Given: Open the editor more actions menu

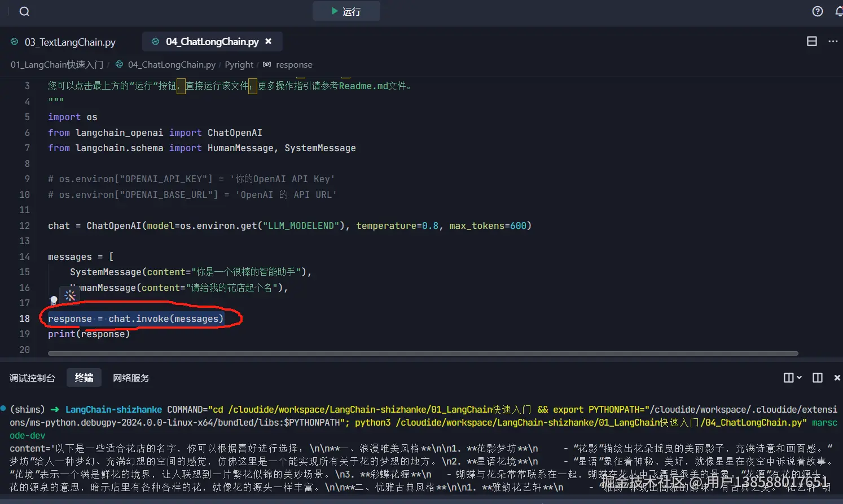Looking at the screenshot, I should pyautogui.click(x=833, y=41).
